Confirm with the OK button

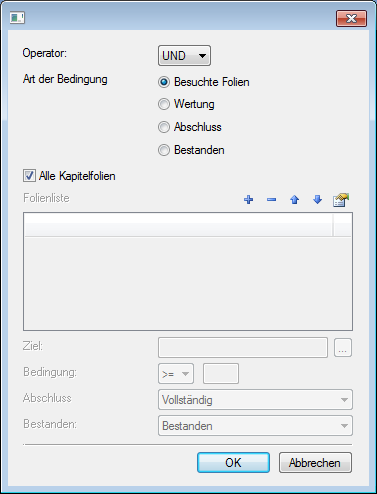tap(233, 463)
